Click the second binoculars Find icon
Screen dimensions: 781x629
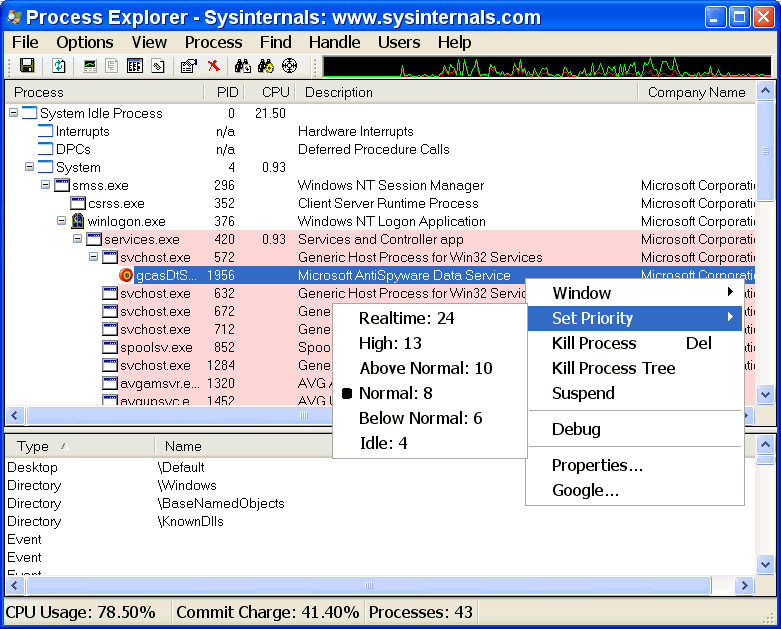point(265,65)
